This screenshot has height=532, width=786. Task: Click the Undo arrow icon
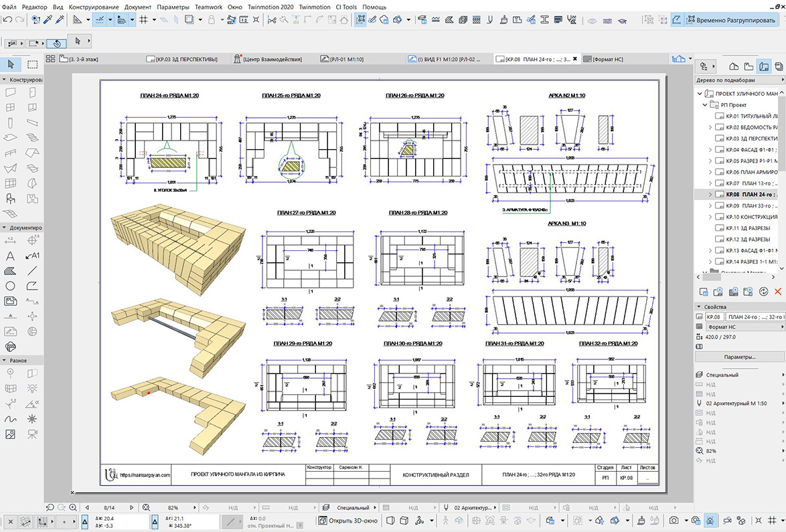(7, 19)
